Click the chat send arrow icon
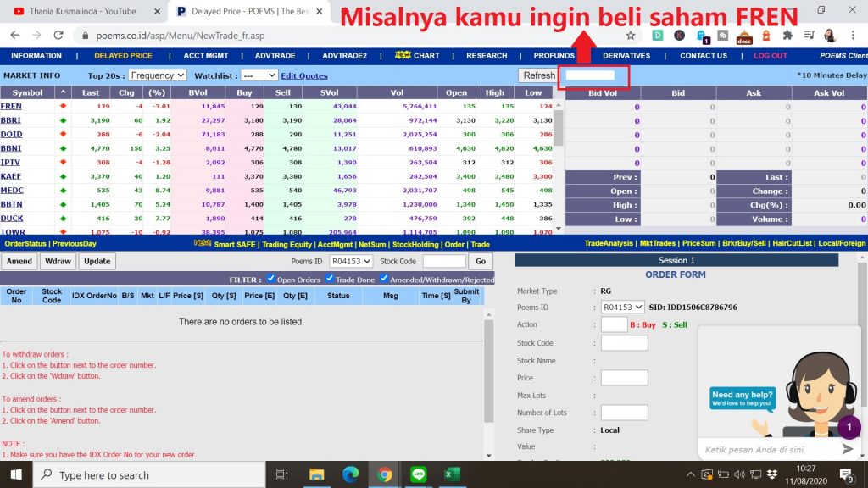The height and width of the screenshot is (488, 868). pyautogui.click(x=847, y=449)
